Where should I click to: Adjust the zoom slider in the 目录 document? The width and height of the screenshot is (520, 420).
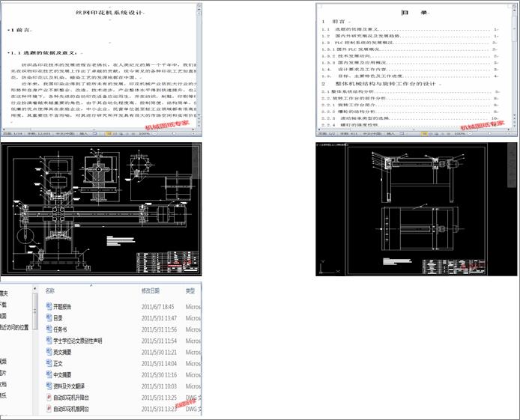coord(489,133)
